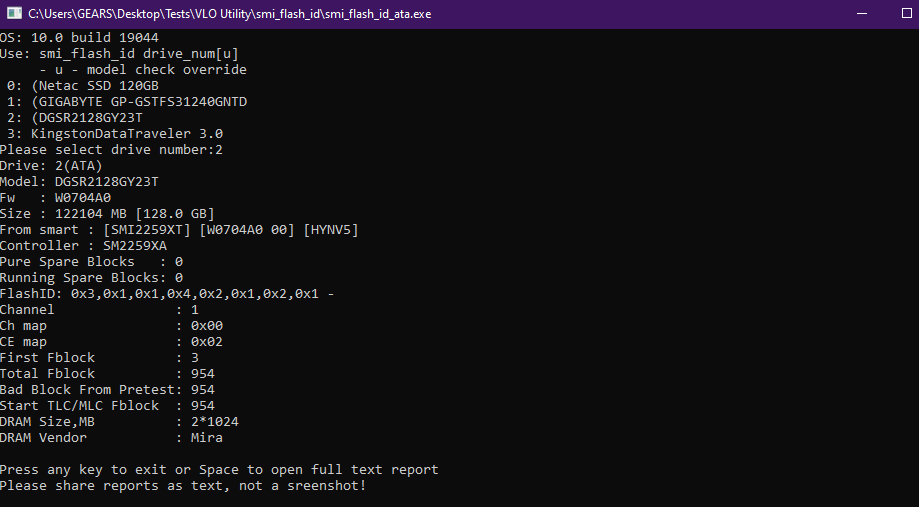Image resolution: width=919 pixels, height=507 pixels.
Task: Click the KingstonDataTraveler 3.0 drive entry
Action: click(x=115, y=134)
